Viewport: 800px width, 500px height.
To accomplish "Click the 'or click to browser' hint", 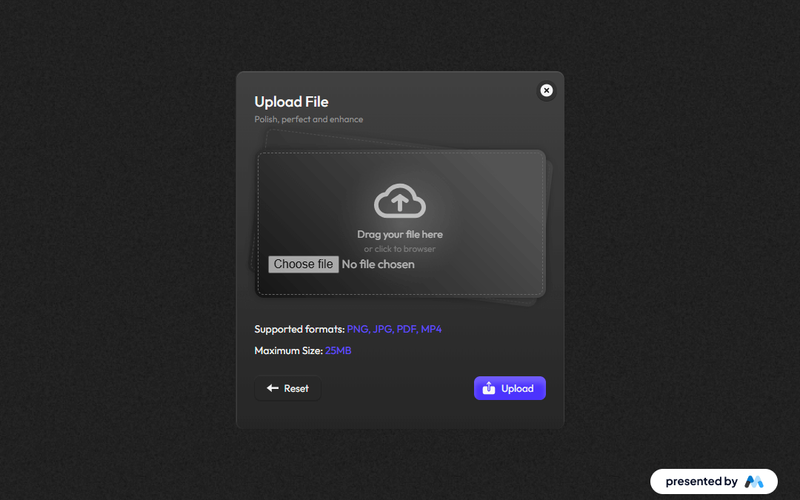I will (400, 249).
